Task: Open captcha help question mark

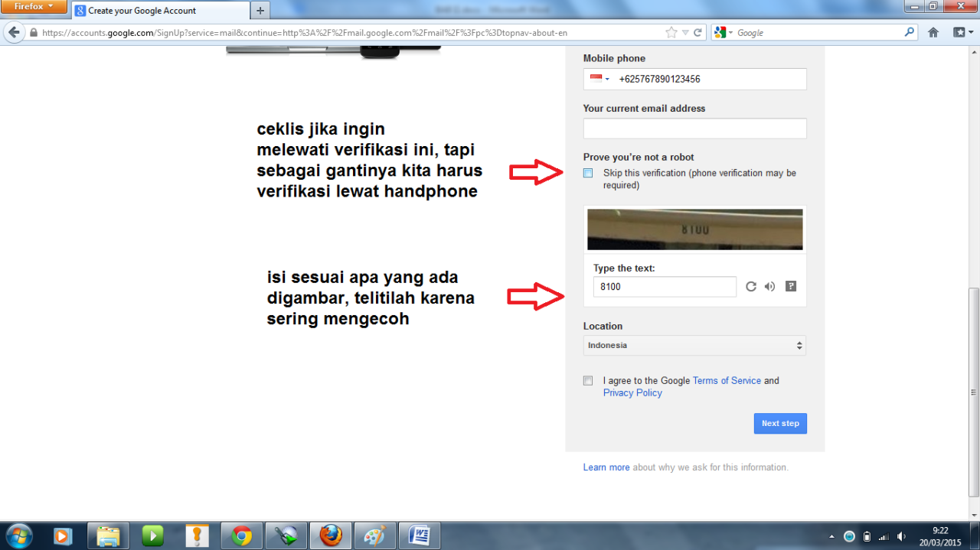Action: click(791, 287)
